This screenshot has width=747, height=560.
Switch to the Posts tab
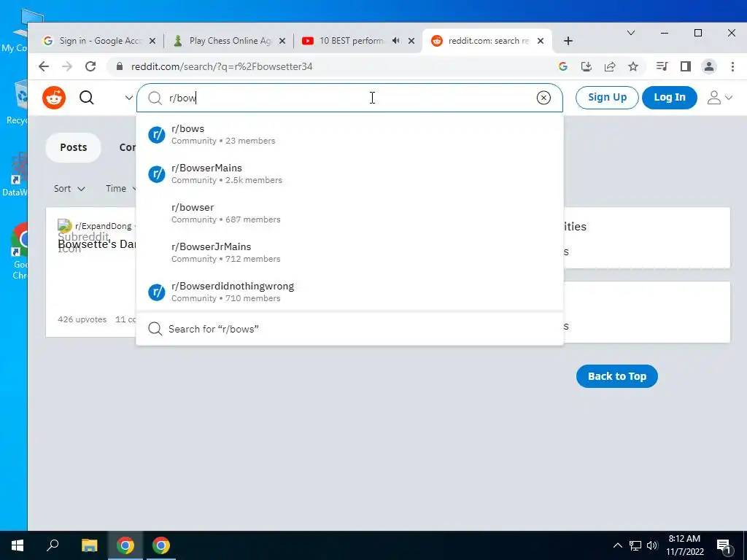tap(74, 147)
